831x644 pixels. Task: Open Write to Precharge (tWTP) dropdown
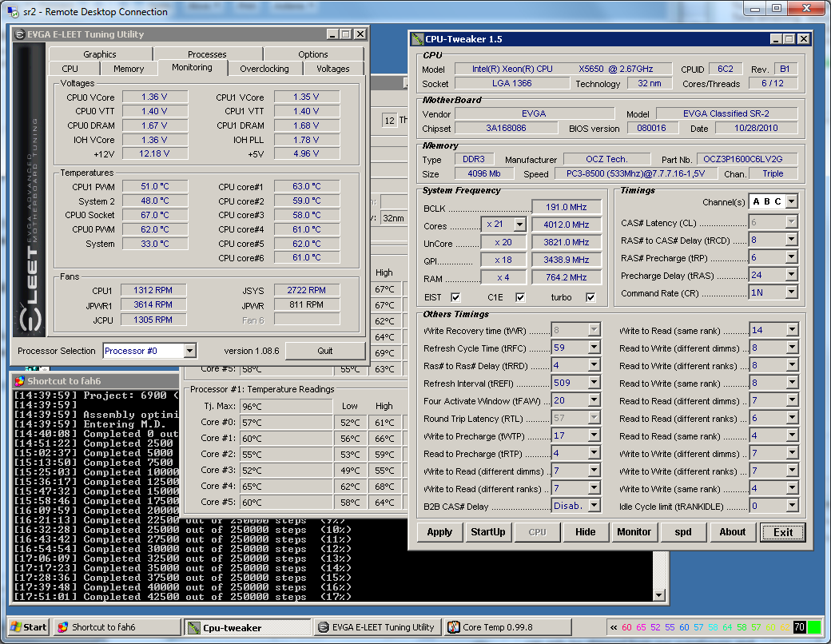(594, 435)
